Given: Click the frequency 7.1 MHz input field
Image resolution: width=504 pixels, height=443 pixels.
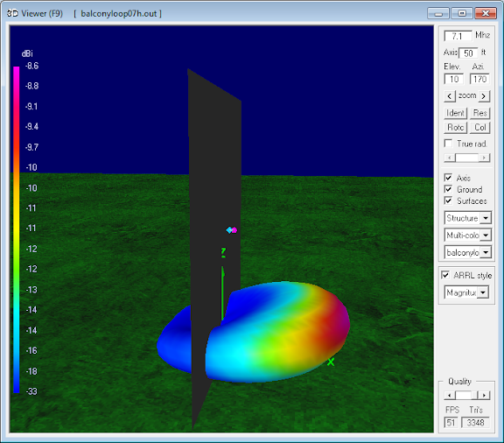Looking at the screenshot, I should pos(458,36).
